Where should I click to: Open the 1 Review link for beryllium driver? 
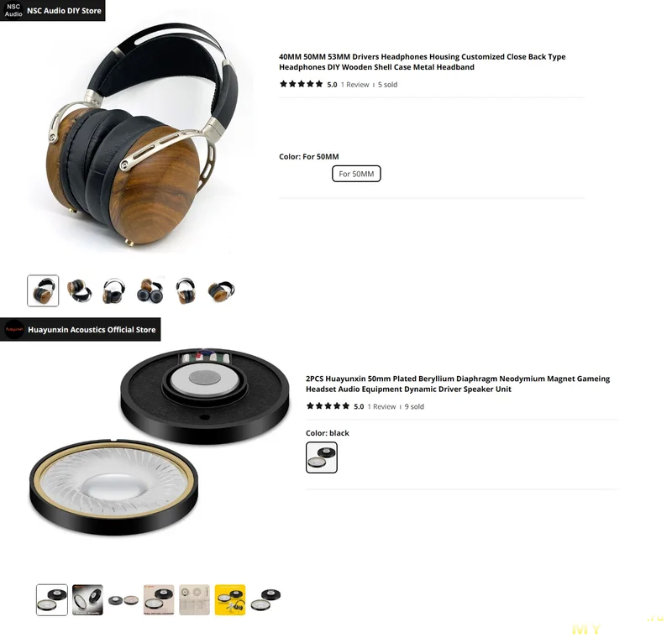381,406
